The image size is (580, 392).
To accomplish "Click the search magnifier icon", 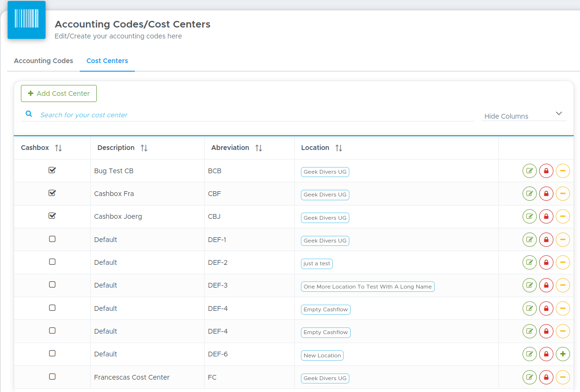I will coord(29,114).
